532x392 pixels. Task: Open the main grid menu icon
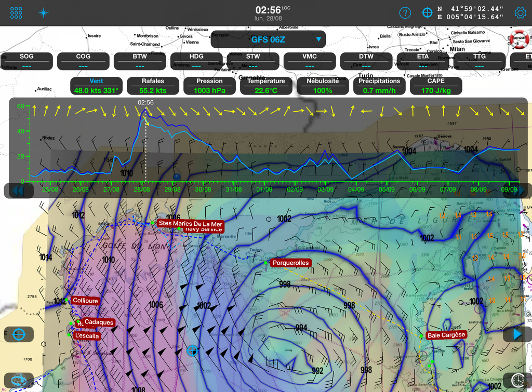16,13
